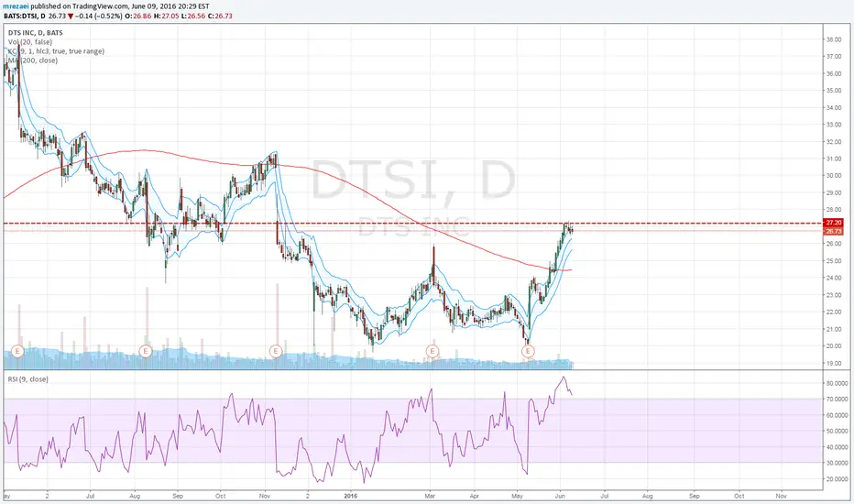Open the earnings marker above first Nov label
The image size is (854, 504).
[276, 352]
